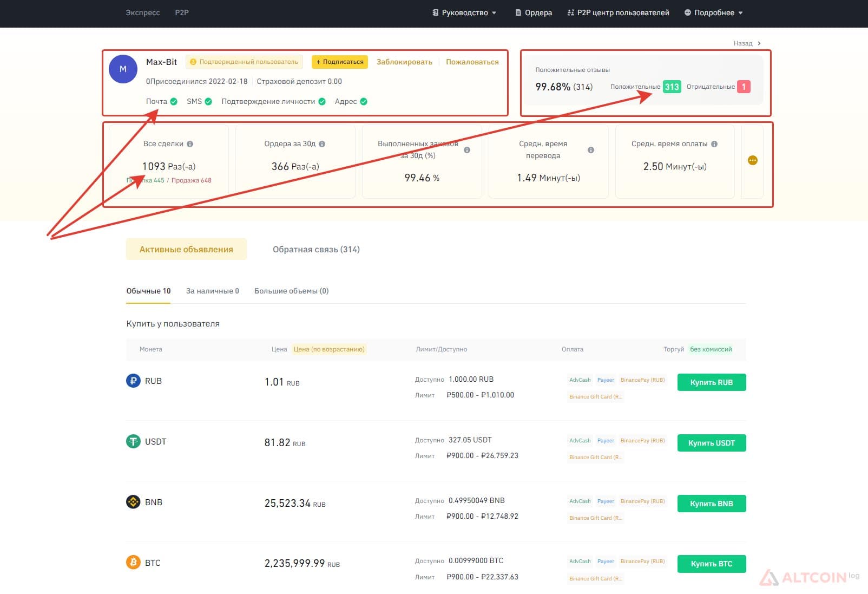Viewport: 868px width, 594px height.
Task: Click Заблокировать link
Action: (404, 62)
